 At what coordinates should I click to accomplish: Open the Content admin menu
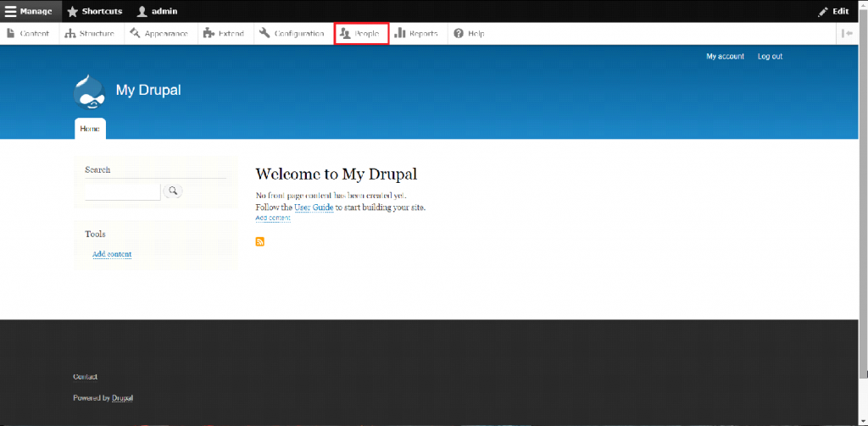[28, 34]
